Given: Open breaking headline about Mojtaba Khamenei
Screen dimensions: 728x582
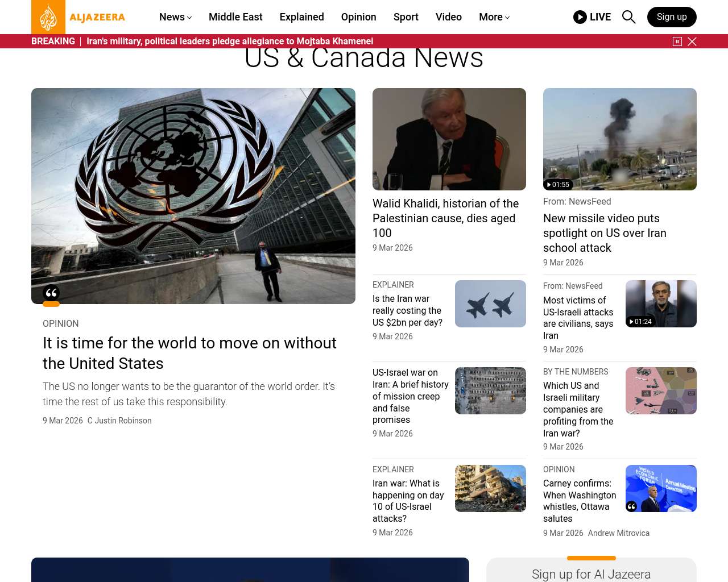Looking at the screenshot, I should pos(230,41).
